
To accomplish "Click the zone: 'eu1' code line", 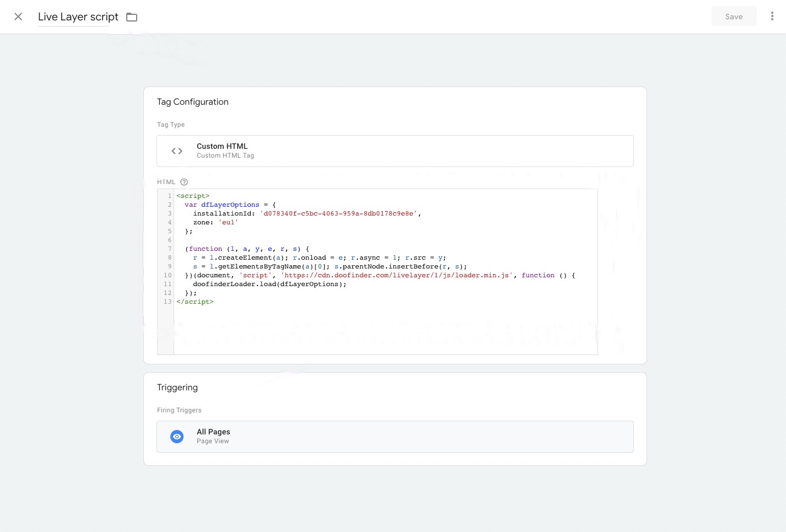I will point(216,222).
